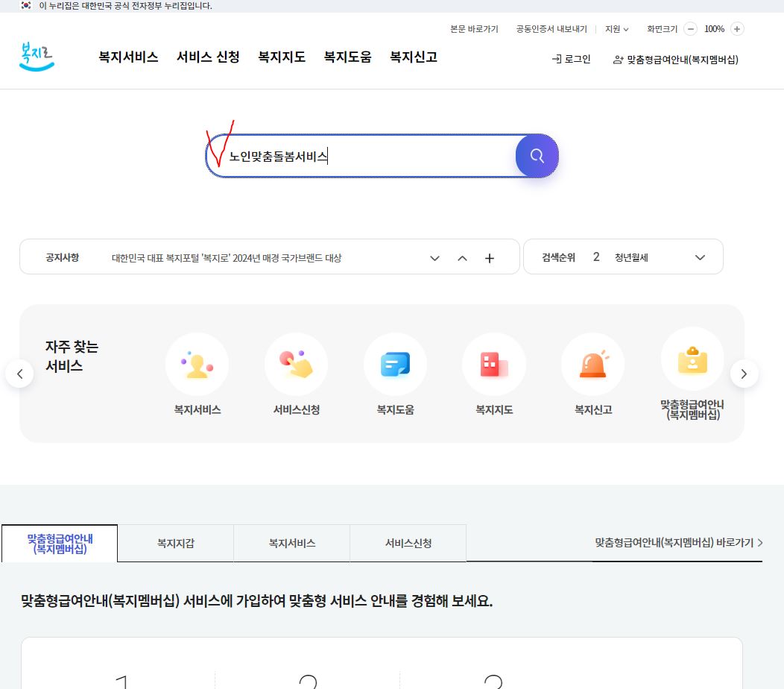The image size is (784, 689).
Task: Click the search magnifier icon
Action: [537, 156]
